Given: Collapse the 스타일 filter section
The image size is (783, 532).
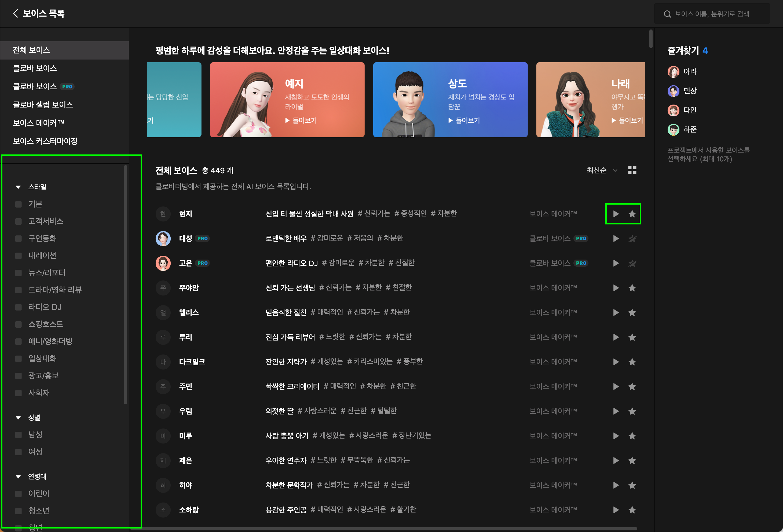Looking at the screenshot, I should click(x=19, y=187).
